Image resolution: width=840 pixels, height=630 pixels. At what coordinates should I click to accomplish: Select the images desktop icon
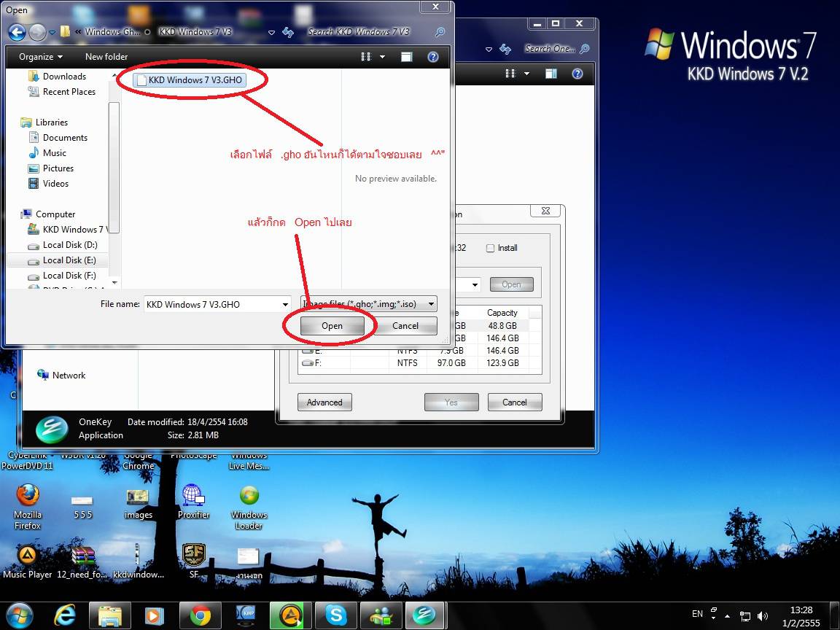coord(139,504)
